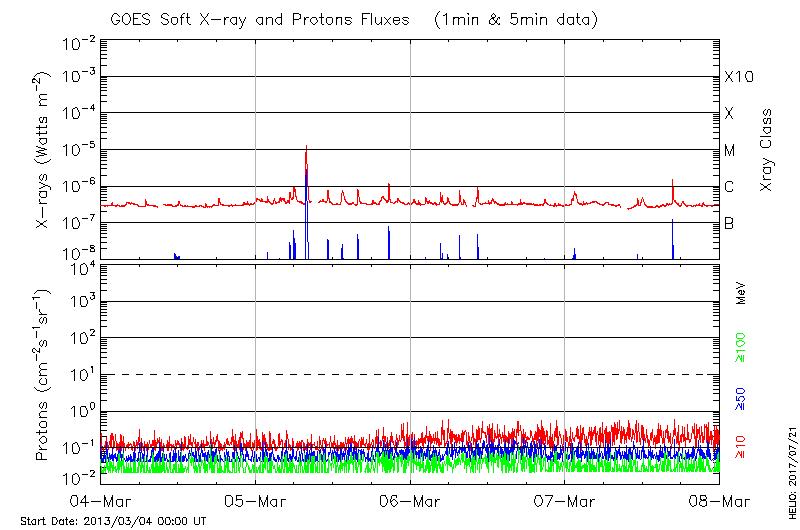Click the tallest red X-ray flare peak
This screenshot has width=800, height=530.
coord(306,148)
